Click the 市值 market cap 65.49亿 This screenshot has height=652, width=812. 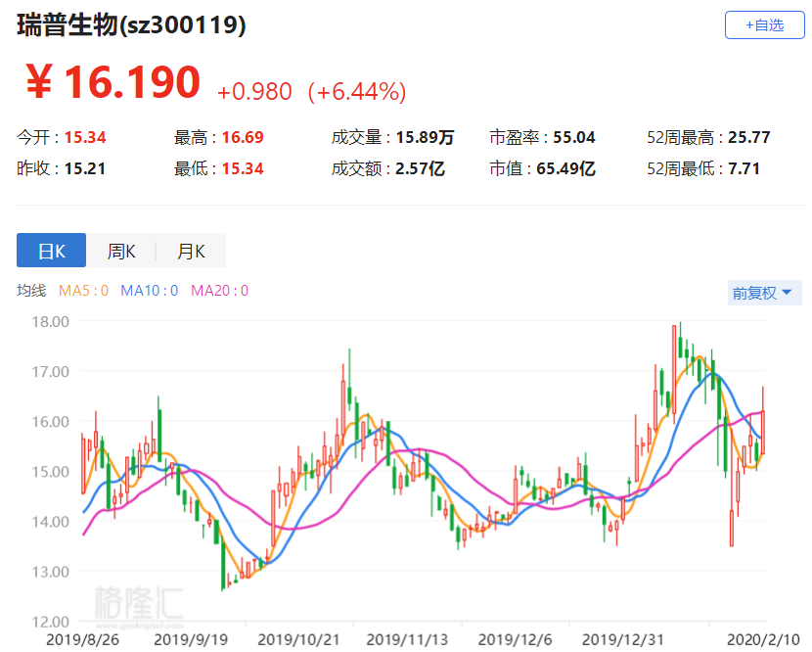click(565, 168)
